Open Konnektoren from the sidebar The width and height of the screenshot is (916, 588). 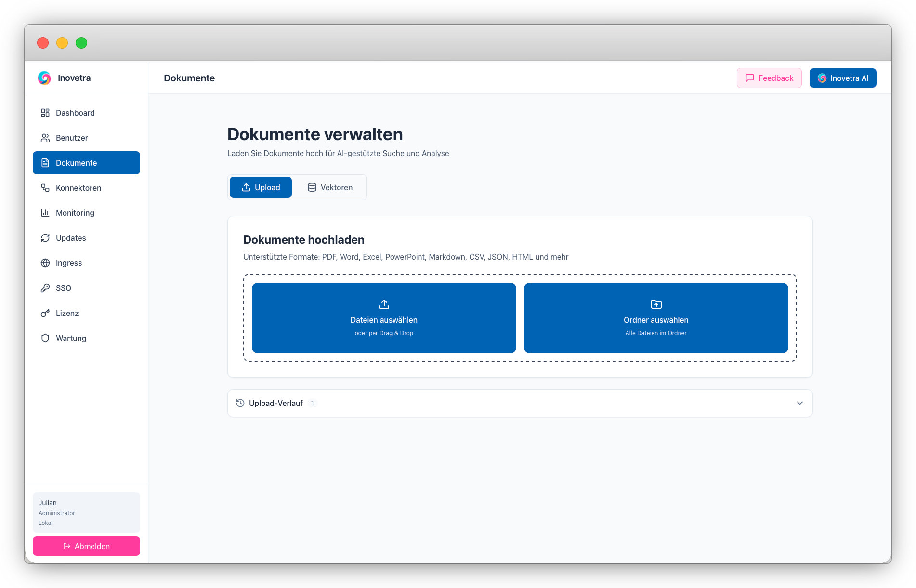pos(86,188)
